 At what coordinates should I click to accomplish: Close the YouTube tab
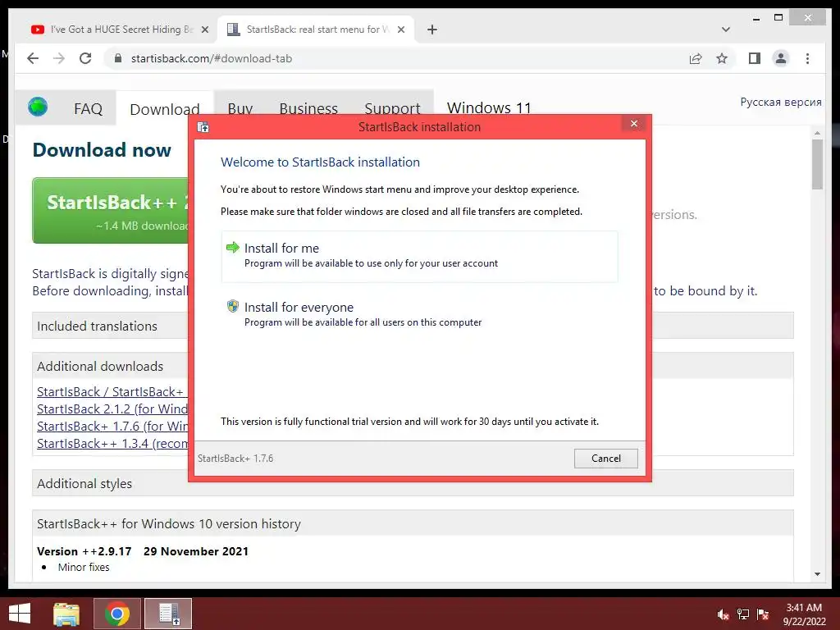tap(204, 30)
